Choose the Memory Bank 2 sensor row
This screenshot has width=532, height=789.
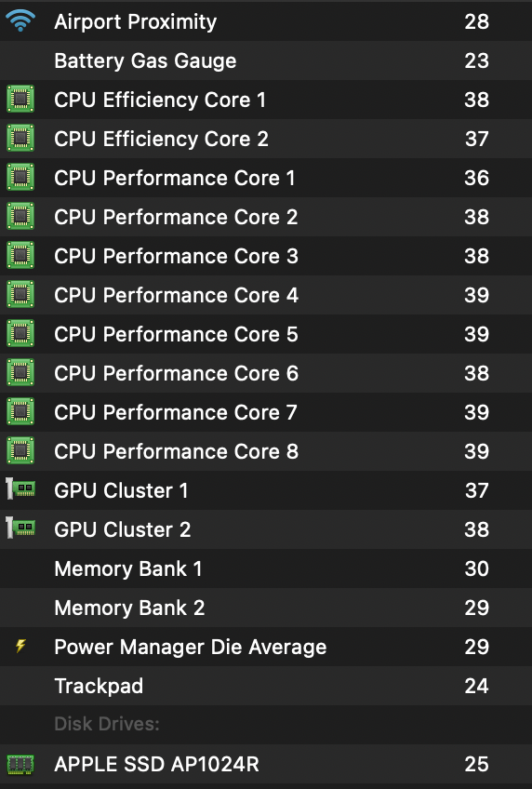coord(266,608)
